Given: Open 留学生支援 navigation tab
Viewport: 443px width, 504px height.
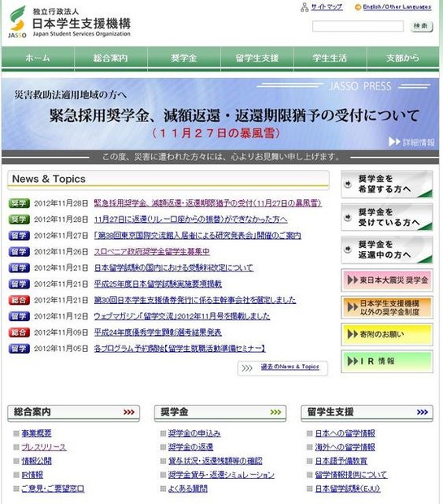Looking at the screenshot, I should (257, 58).
